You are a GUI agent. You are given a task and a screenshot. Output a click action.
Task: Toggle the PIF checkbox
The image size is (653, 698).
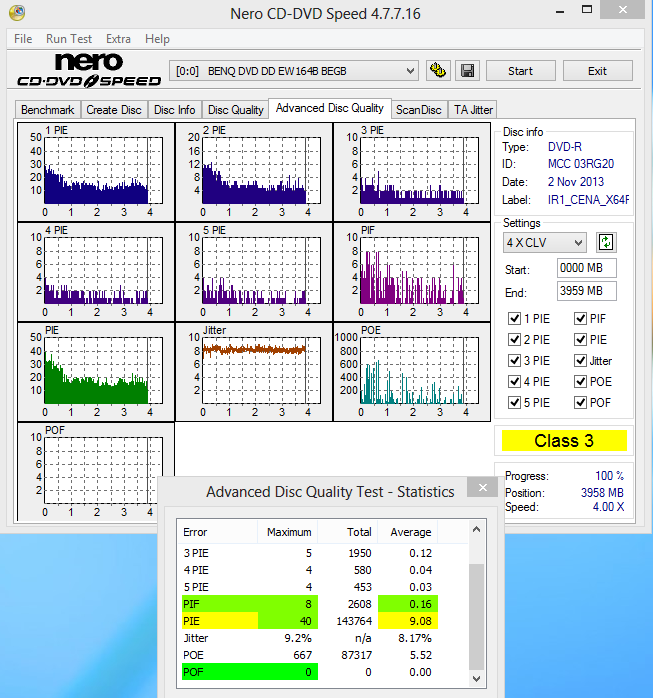(580, 319)
